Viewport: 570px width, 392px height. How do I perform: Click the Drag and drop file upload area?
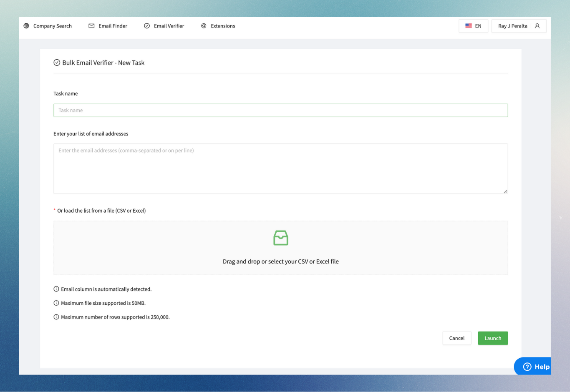click(280, 248)
